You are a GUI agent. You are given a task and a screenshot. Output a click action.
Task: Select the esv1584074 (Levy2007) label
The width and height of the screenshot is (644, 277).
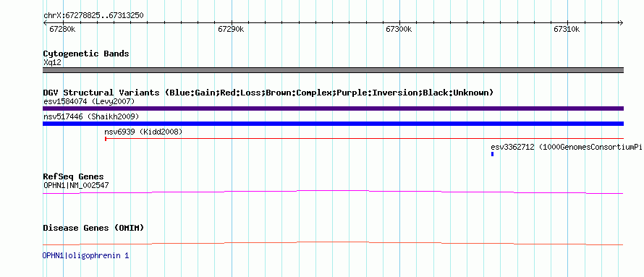(x=89, y=101)
